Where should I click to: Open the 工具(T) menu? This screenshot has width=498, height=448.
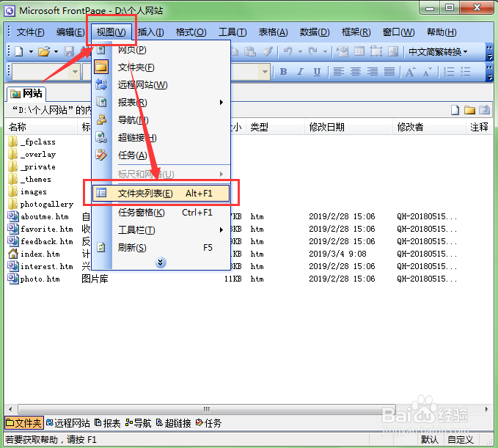232,32
